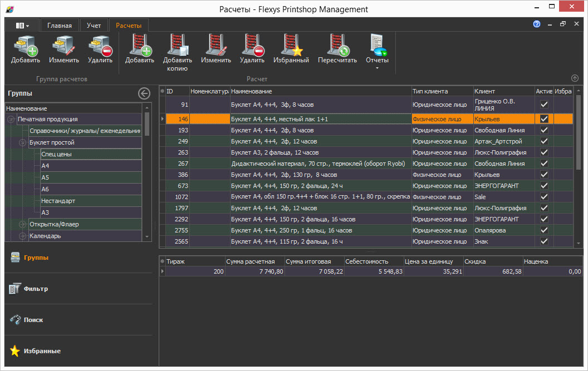Mark calculation with the Избранный star button
Screen dimensions: 588x371
pyautogui.click(x=291, y=50)
